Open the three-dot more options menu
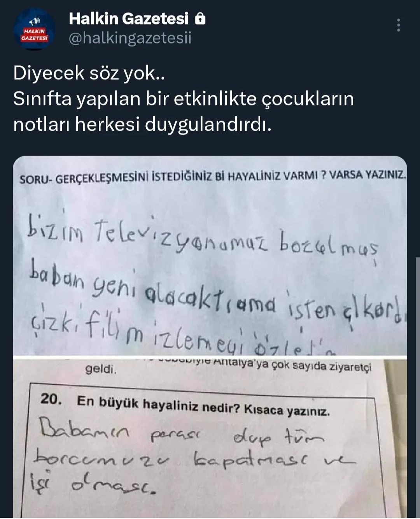 point(398,25)
